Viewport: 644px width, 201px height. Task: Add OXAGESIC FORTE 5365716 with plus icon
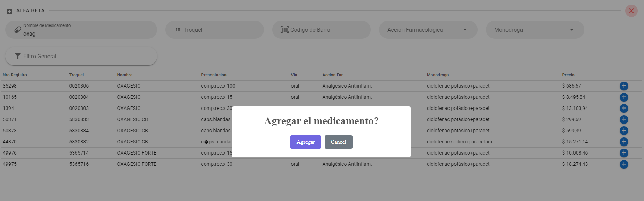[624, 164]
